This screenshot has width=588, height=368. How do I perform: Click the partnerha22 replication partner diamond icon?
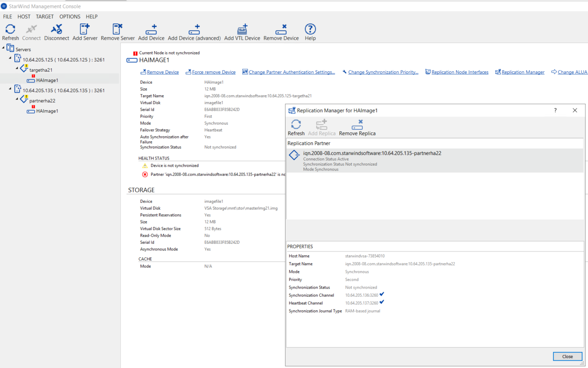point(294,155)
